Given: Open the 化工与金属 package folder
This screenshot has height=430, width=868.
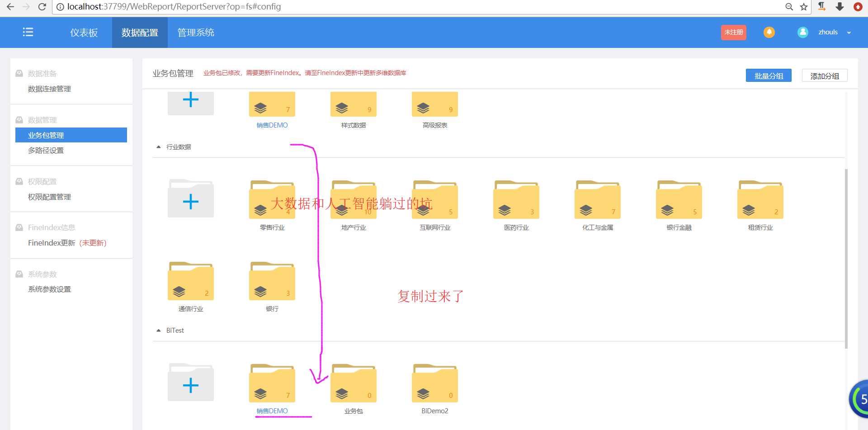Looking at the screenshot, I should (x=598, y=199).
